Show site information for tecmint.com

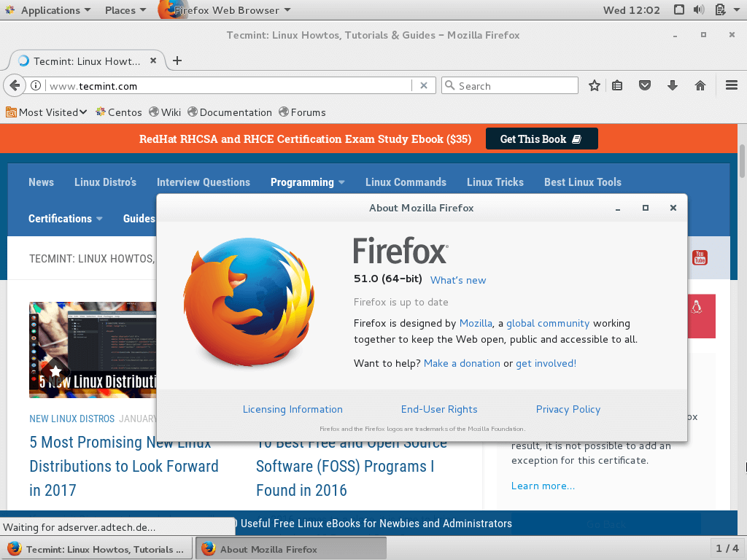point(36,86)
